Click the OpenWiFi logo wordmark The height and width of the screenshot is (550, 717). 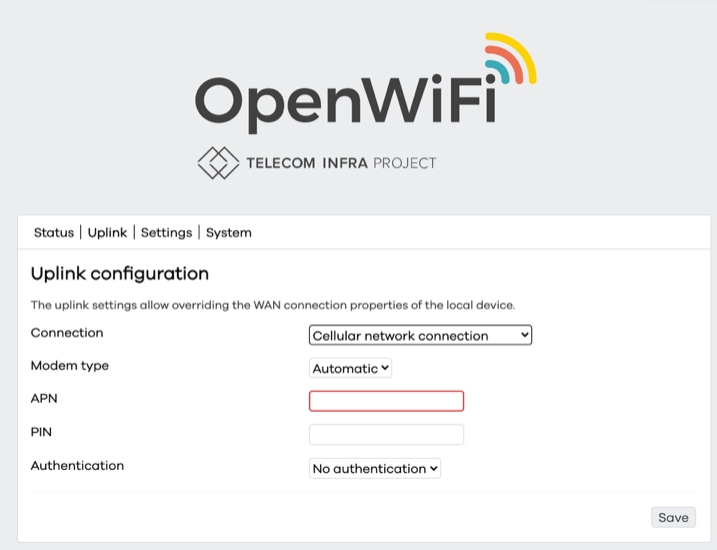[x=345, y=100]
